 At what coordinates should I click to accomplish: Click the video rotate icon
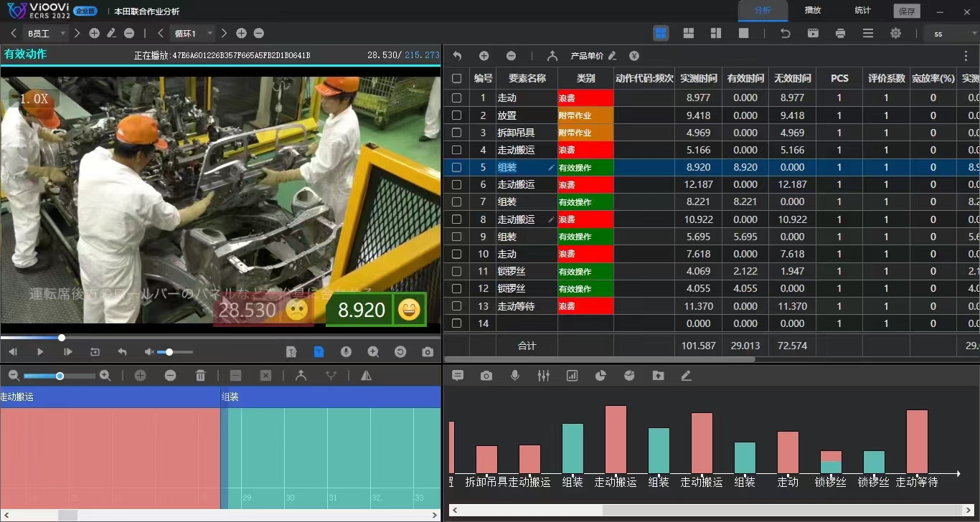400,352
